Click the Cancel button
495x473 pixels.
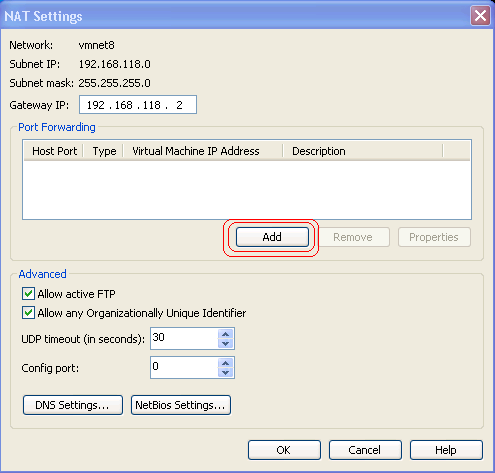365,450
